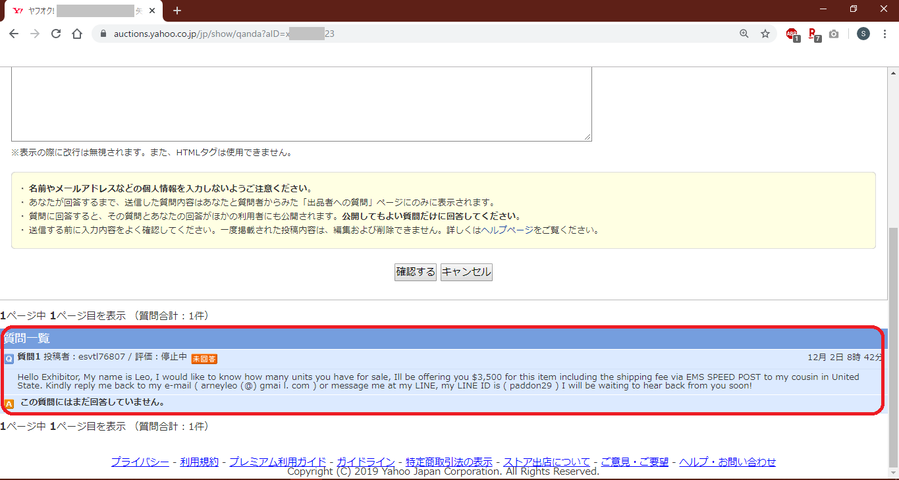Click the address bar URL
The image size is (899, 480).
224,34
